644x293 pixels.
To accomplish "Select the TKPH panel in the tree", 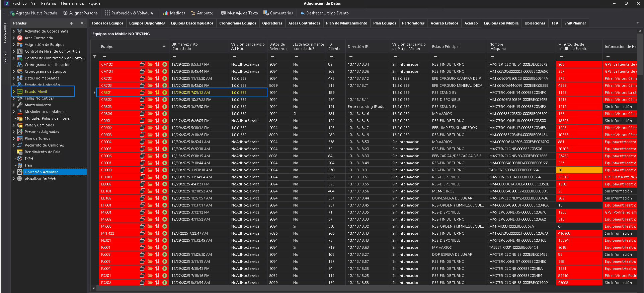I will [29, 159].
